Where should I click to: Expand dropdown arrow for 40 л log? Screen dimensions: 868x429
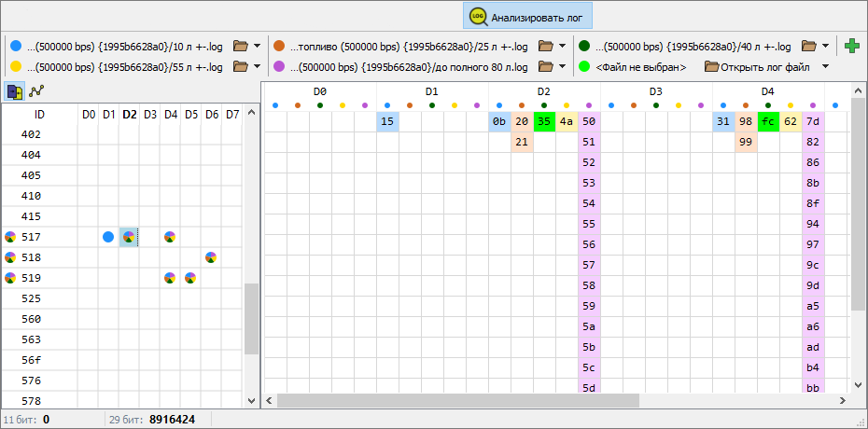[x=826, y=46]
